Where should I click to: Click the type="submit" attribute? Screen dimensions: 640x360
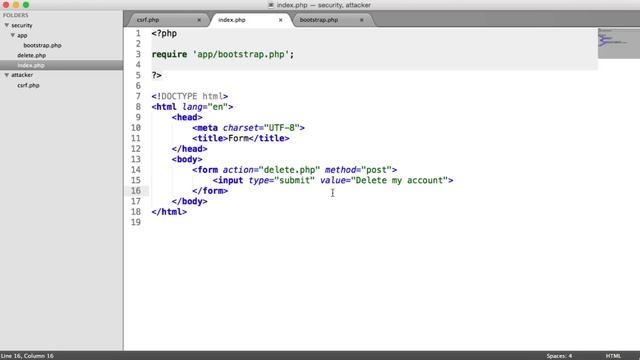coord(282,180)
